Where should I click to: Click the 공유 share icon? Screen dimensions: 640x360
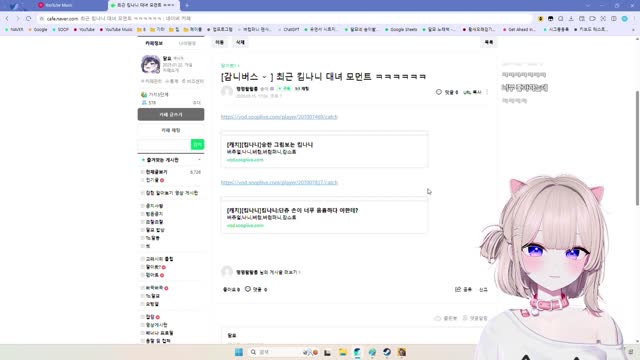point(458,289)
